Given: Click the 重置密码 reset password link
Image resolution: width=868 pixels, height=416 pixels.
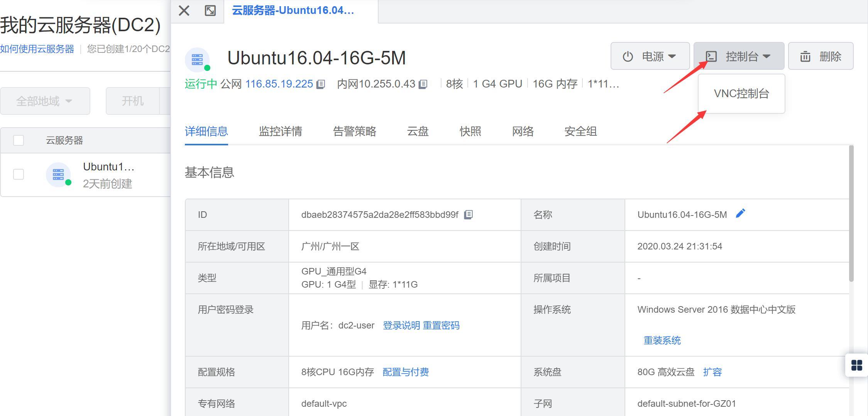Looking at the screenshot, I should click(441, 325).
